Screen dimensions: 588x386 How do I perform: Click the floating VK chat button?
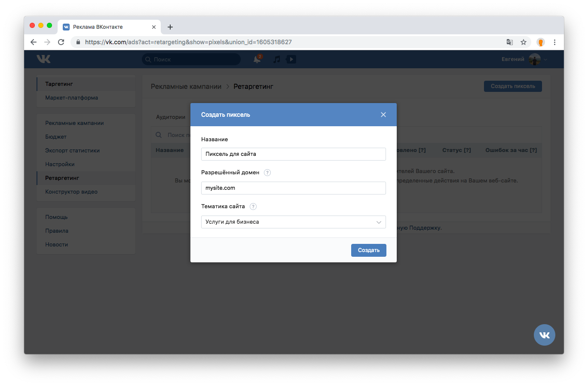click(545, 335)
